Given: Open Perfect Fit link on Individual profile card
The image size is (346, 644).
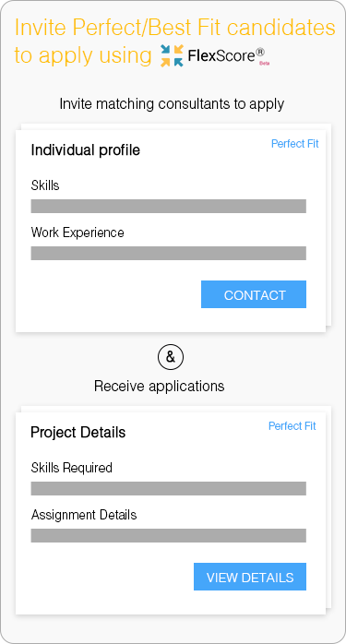Looking at the screenshot, I should [x=295, y=144].
